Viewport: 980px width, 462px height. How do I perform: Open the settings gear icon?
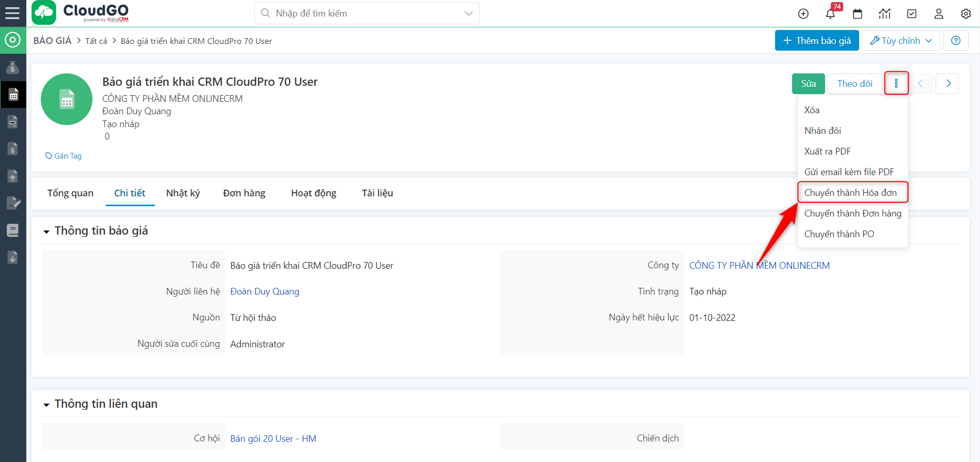tap(966, 14)
